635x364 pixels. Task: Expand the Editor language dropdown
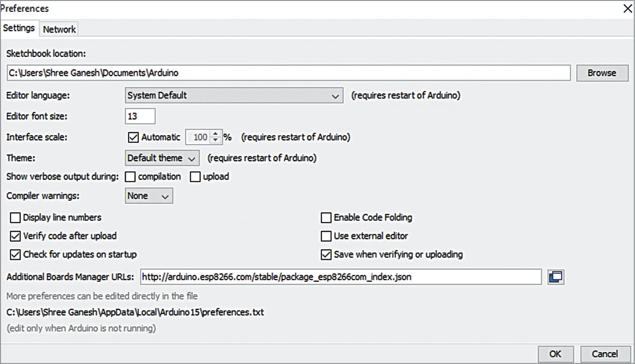point(234,95)
